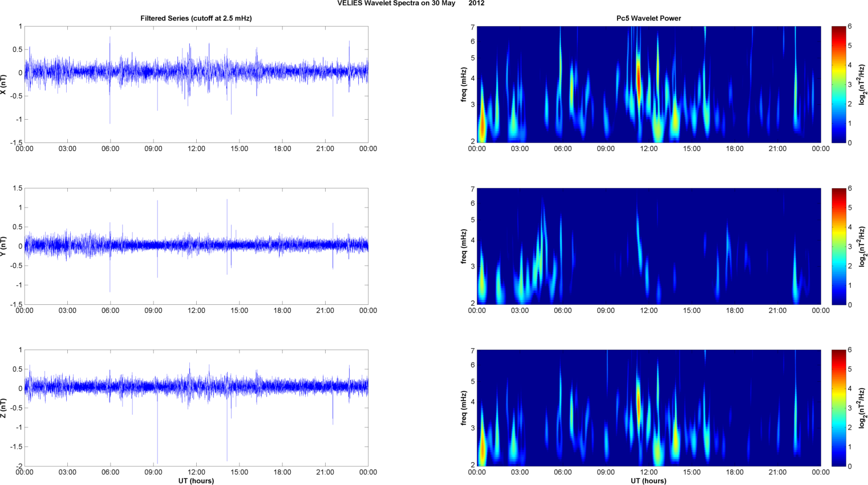Image resolution: width=868 pixels, height=485 pixels.
Task: Click the log2(nT²/Hz) label beside the bottom colorbar
Action: click(862, 408)
